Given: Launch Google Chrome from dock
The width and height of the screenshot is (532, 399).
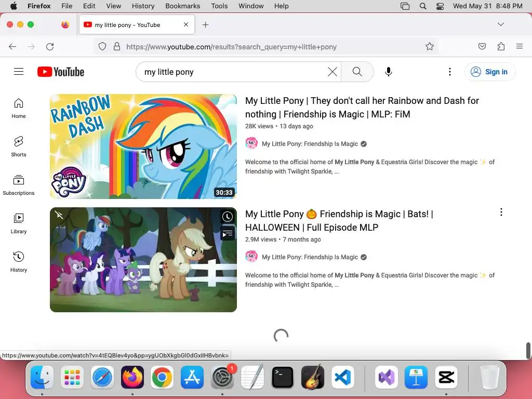Looking at the screenshot, I should pyautogui.click(x=162, y=377).
